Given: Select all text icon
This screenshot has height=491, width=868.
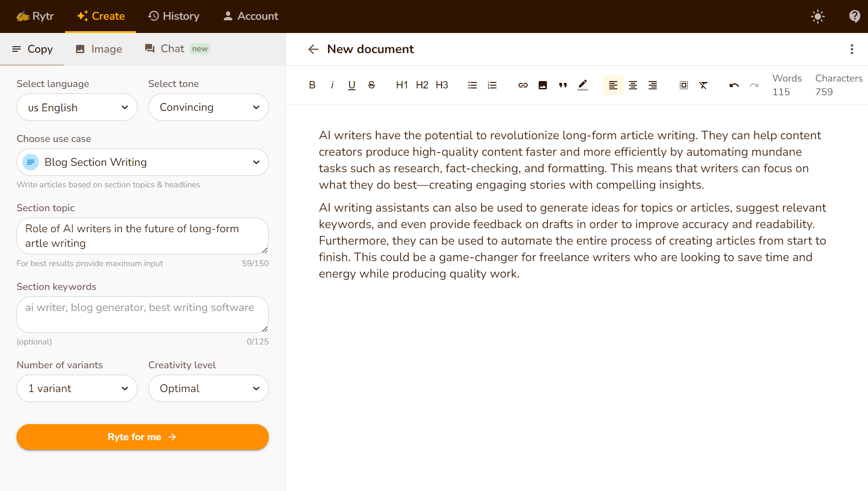Looking at the screenshot, I should pos(683,85).
